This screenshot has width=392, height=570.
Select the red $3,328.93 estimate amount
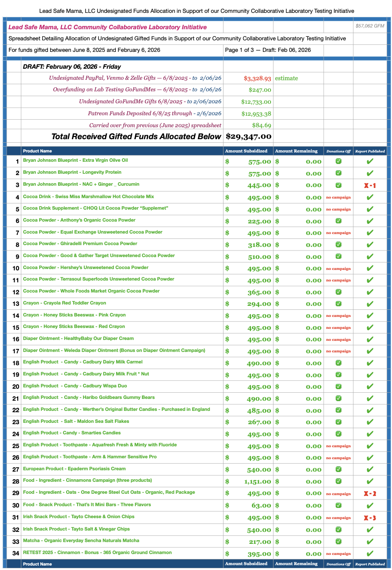pyautogui.click(x=257, y=78)
